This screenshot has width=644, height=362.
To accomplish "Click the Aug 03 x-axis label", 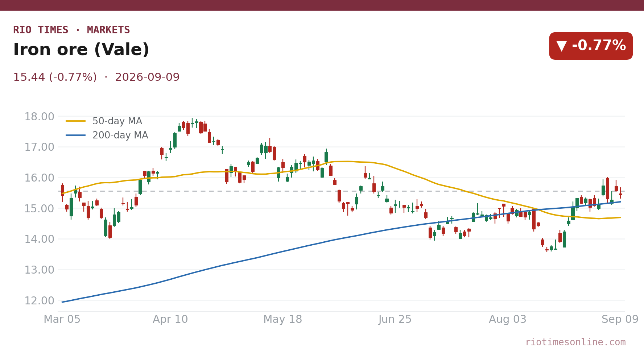I will (x=508, y=320).
